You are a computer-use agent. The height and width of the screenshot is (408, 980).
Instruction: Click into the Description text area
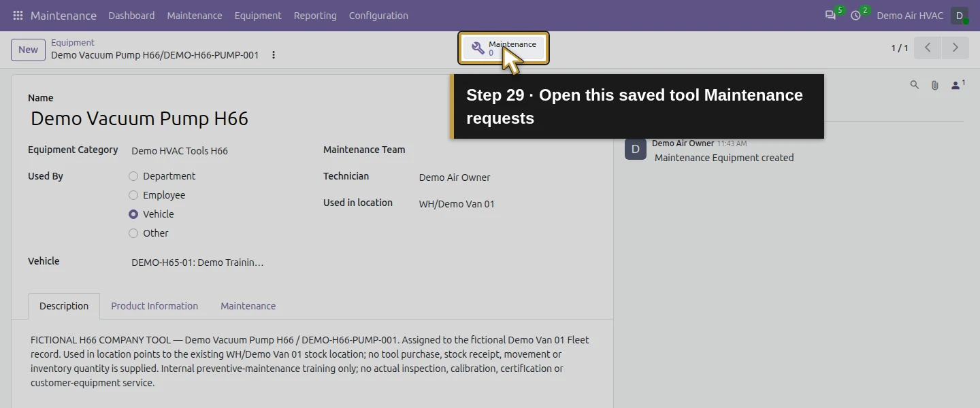[x=312, y=361]
